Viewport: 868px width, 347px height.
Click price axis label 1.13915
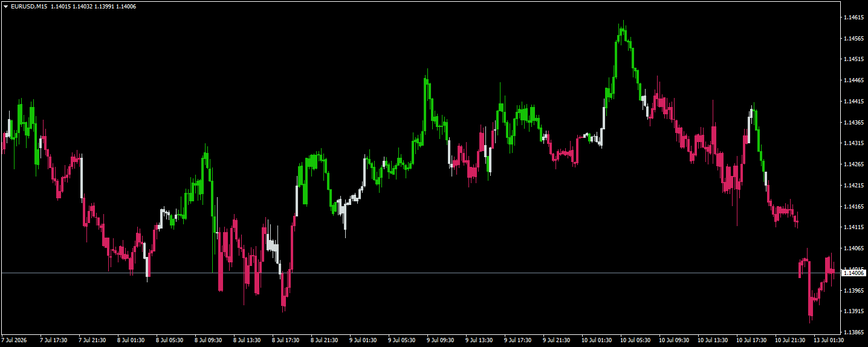point(853,311)
